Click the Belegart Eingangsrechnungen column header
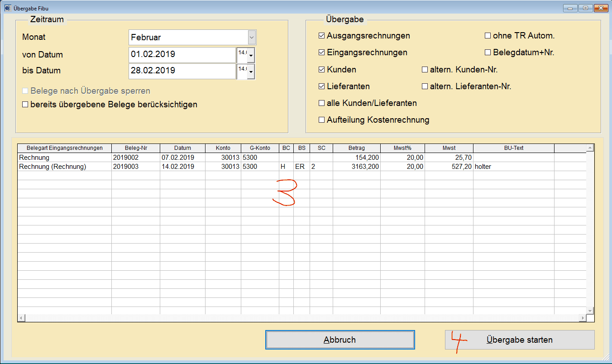The image size is (612, 364). click(65, 148)
